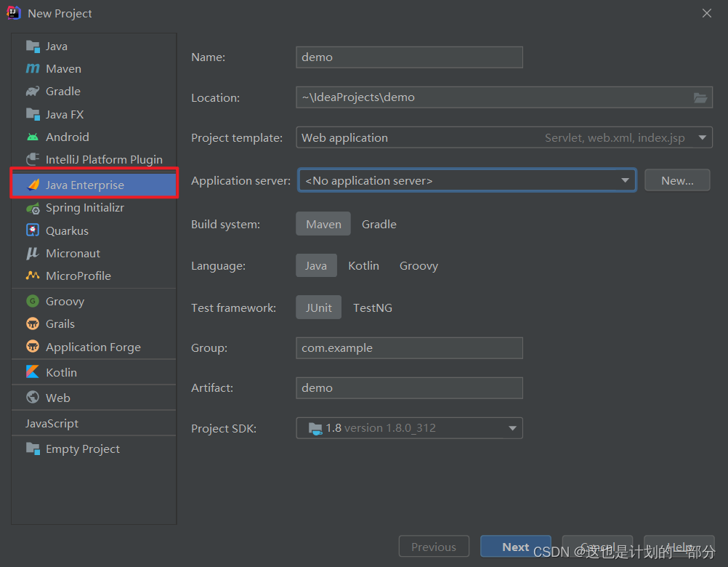Click the Java Enterprise flame icon

[33, 185]
